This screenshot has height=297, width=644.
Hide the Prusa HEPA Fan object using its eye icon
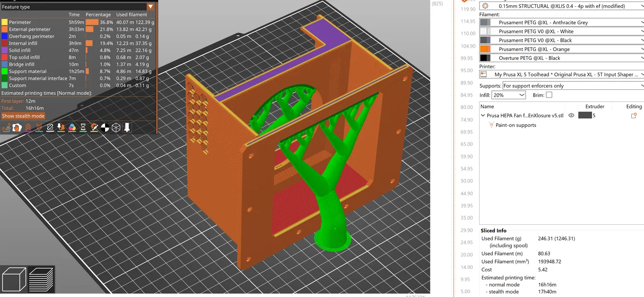tap(571, 115)
